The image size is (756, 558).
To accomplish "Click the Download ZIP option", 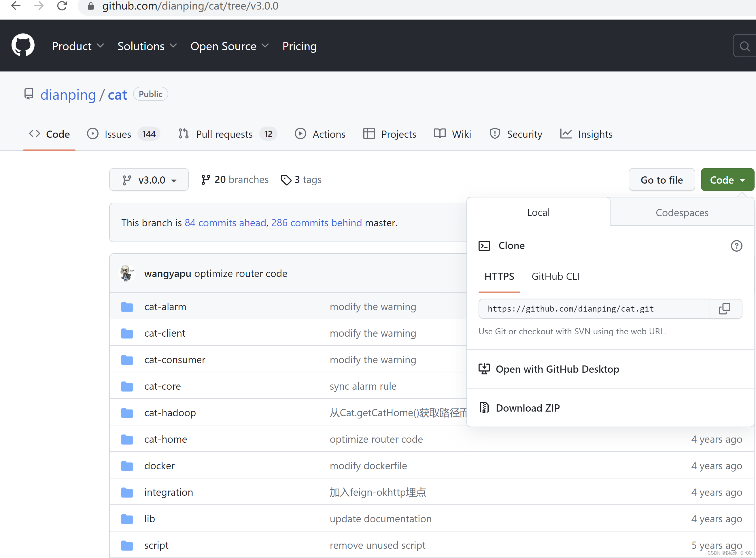I will (528, 408).
